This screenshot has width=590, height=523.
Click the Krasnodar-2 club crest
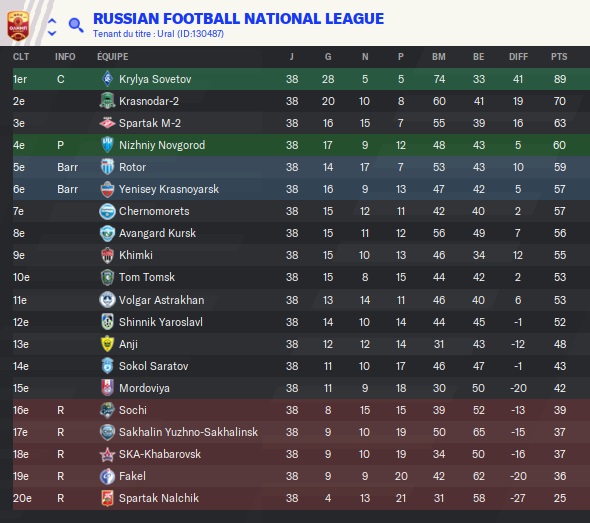[107, 101]
